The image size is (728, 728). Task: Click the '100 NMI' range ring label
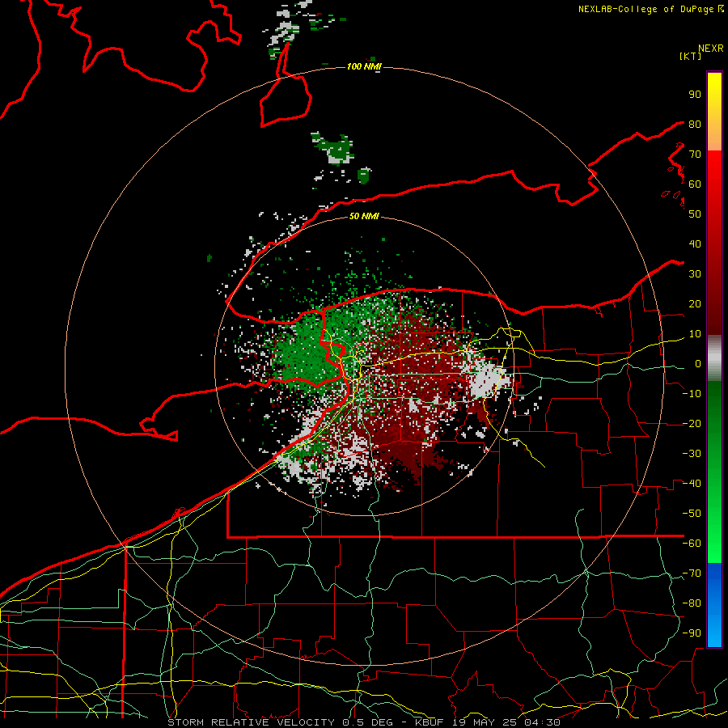point(364,67)
